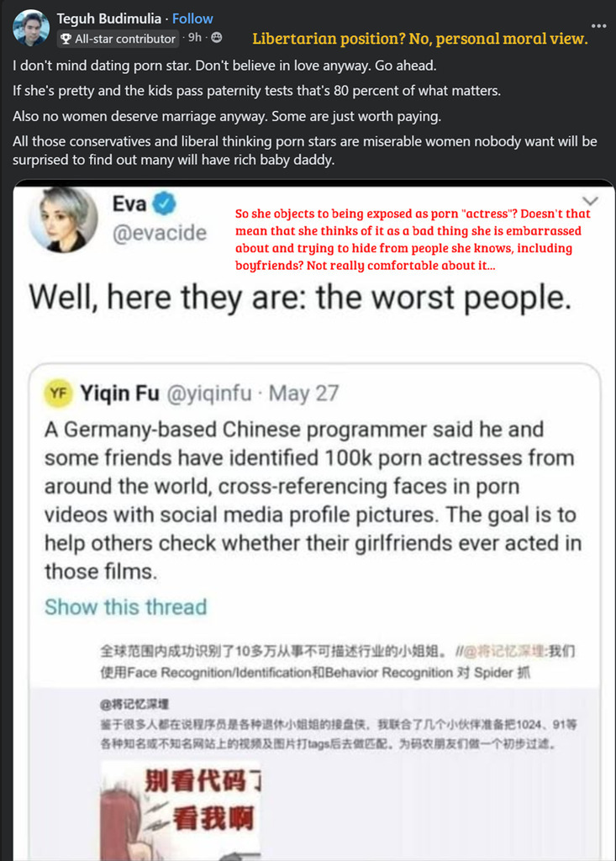This screenshot has width=616, height=861.
Task: Click the @yiqinfu handle
Action: tap(208, 394)
